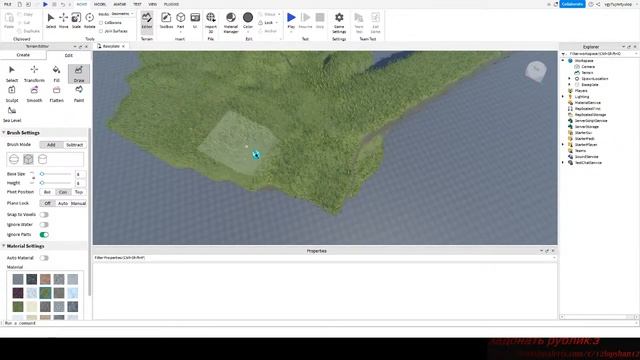The image size is (640, 360).
Task: Open the UI insert tool
Action: tap(195, 21)
